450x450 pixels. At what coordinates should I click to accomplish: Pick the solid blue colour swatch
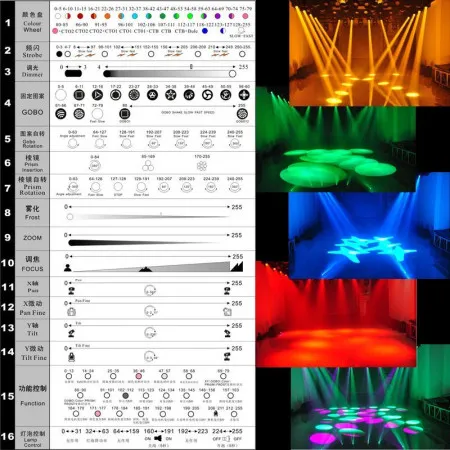[x=205, y=31]
